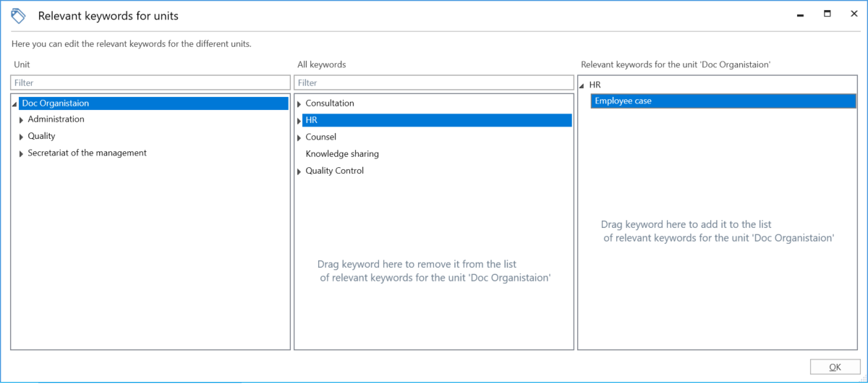The height and width of the screenshot is (387, 868).
Task: Click the keyword tag icon in title bar
Action: 19,15
